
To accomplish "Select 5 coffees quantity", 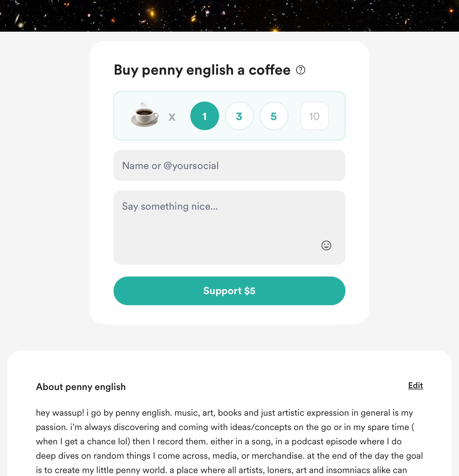I will 274,116.
